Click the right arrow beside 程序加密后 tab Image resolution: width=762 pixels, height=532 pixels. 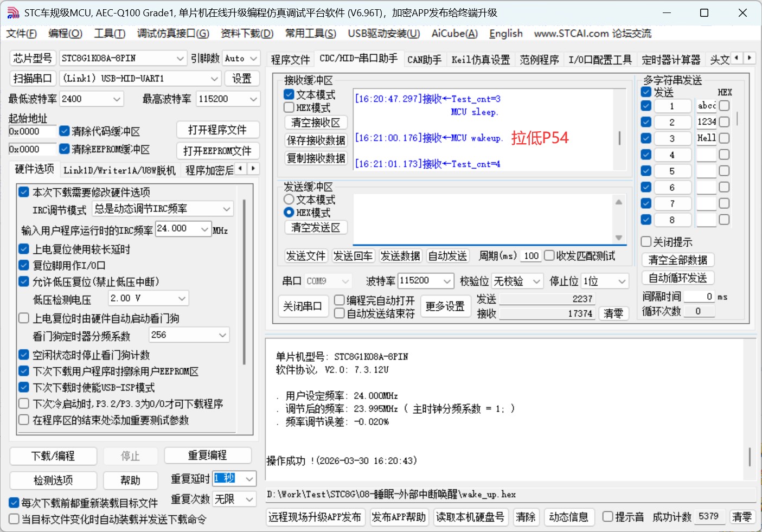pos(253,169)
